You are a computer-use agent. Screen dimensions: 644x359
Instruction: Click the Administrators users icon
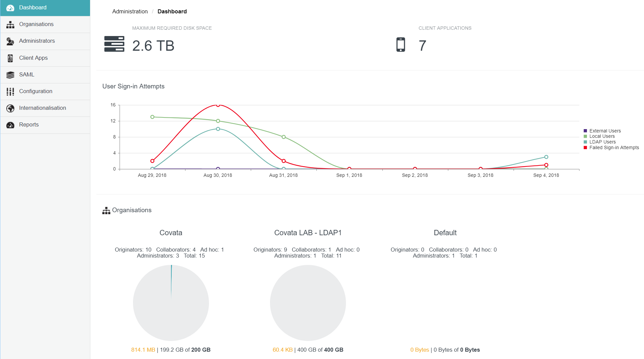coord(10,41)
